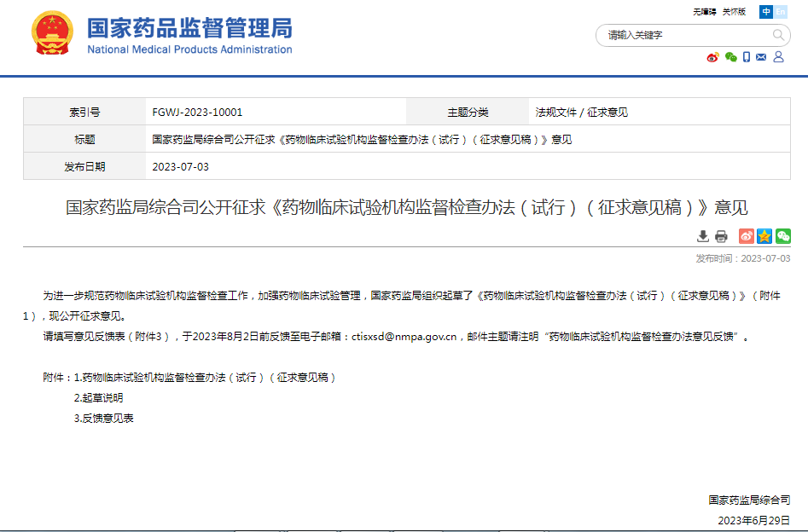
Task: Click the 国家药品监督管理局 site title
Action: click(189, 28)
